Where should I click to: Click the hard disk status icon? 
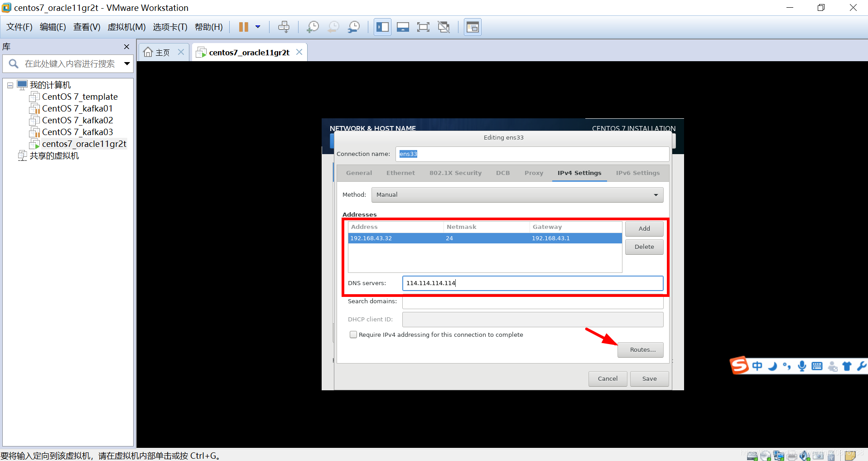coord(752,456)
